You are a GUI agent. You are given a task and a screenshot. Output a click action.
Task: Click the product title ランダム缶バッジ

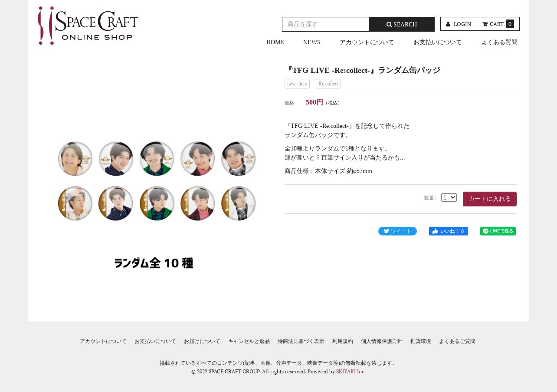(363, 70)
